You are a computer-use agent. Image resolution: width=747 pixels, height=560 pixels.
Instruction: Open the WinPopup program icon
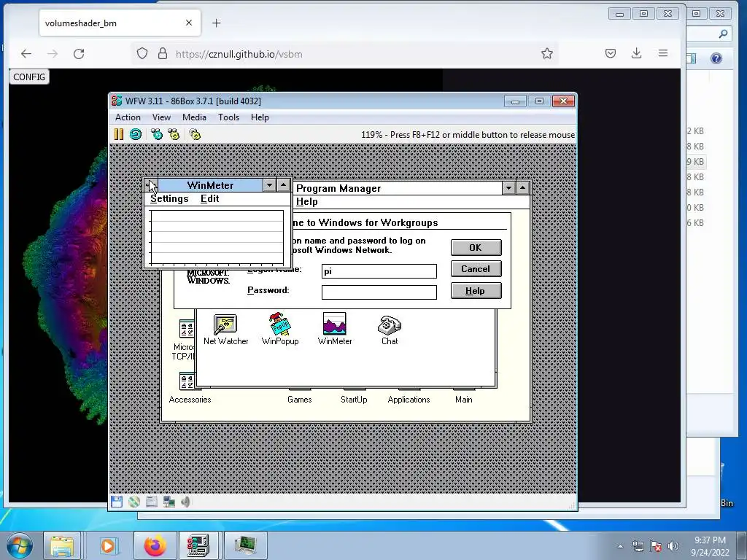pos(280,329)
